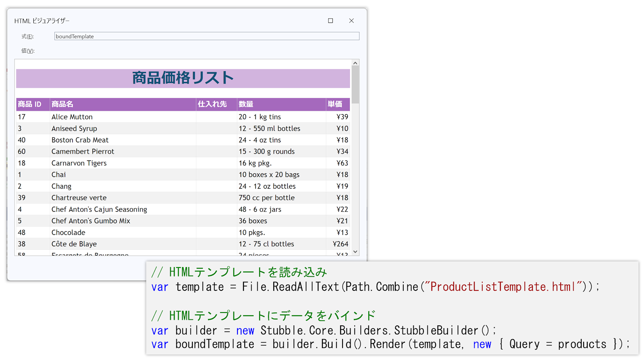This screenshot has height=362, width=644.
Task: Click the 48 - 6 oz jars quantity
Action: pyautogui.click(x=260, y=209)
